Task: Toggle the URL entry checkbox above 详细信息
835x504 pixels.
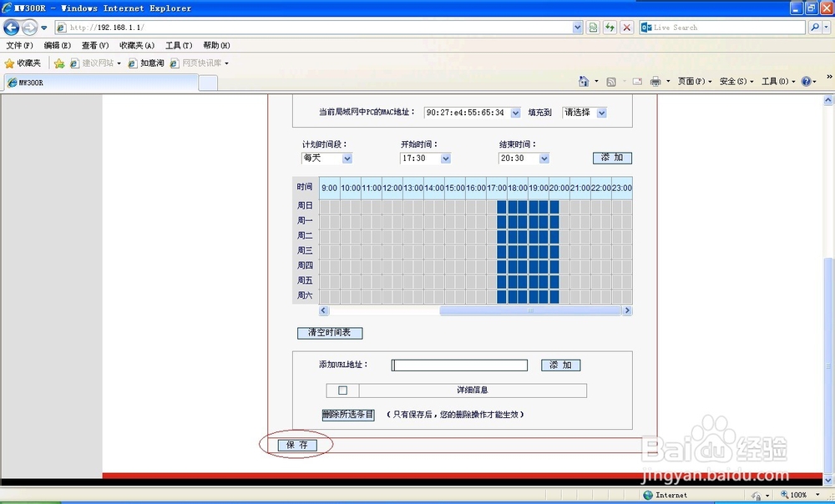Action: point(342,389)
